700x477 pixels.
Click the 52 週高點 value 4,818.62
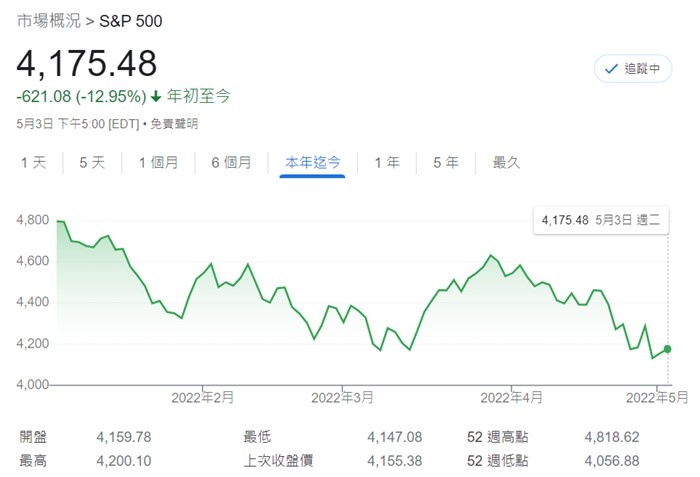click(612, 437)
